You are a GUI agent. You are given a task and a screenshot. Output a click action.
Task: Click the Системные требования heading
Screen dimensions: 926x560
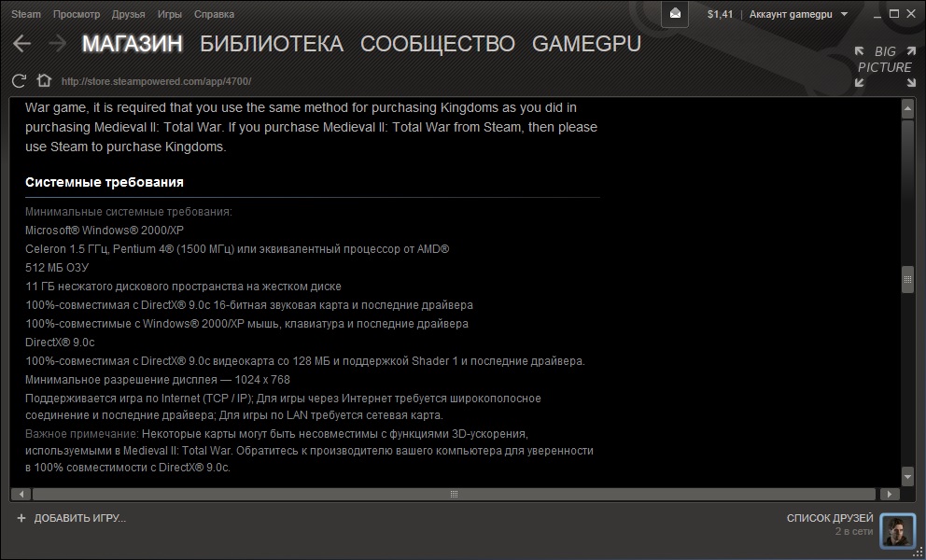(105, 182)
